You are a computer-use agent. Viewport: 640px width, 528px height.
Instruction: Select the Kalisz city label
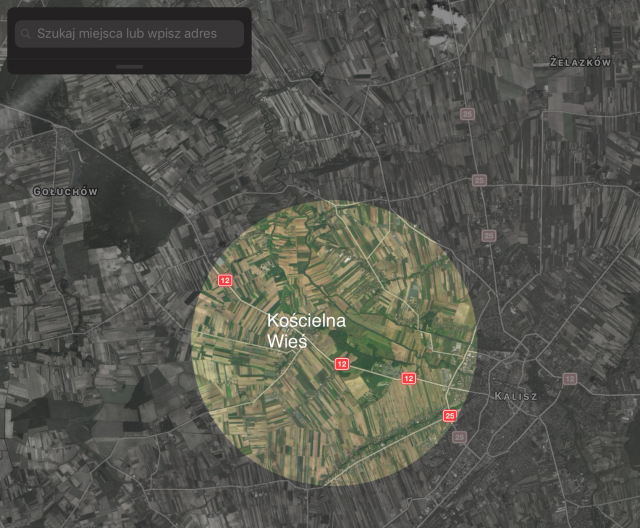pos(516,397)
